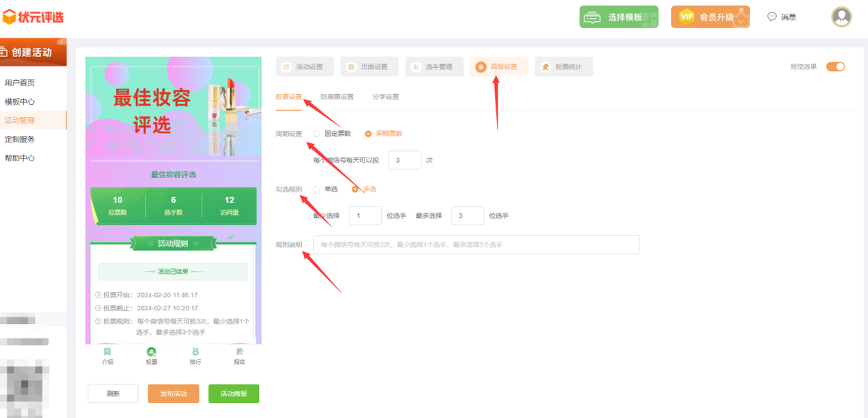
Task: Click the 活动海报 green button
Action: (233, 393)
